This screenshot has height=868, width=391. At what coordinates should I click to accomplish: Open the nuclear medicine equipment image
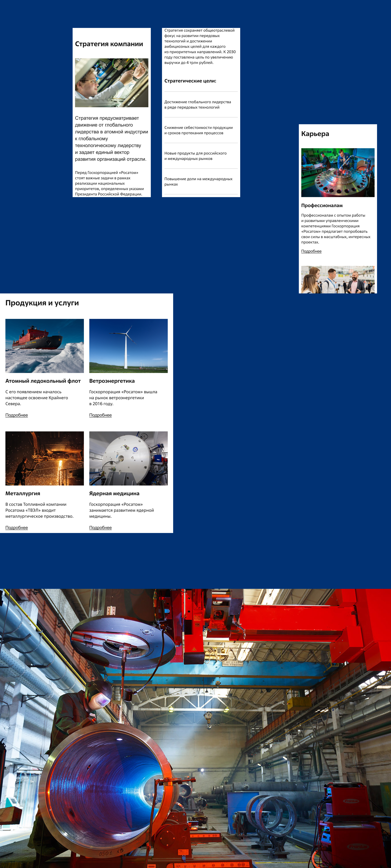pos(128,458)
